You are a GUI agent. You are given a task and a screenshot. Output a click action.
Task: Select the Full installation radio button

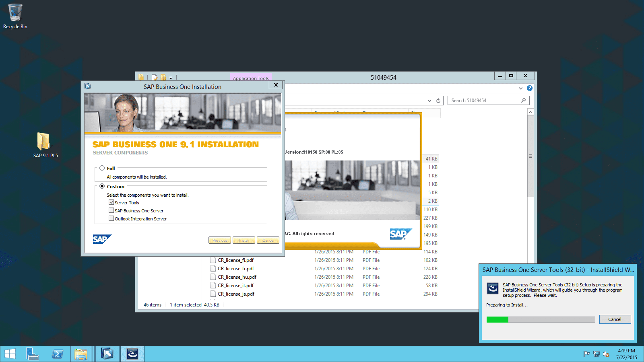[102, 168]
